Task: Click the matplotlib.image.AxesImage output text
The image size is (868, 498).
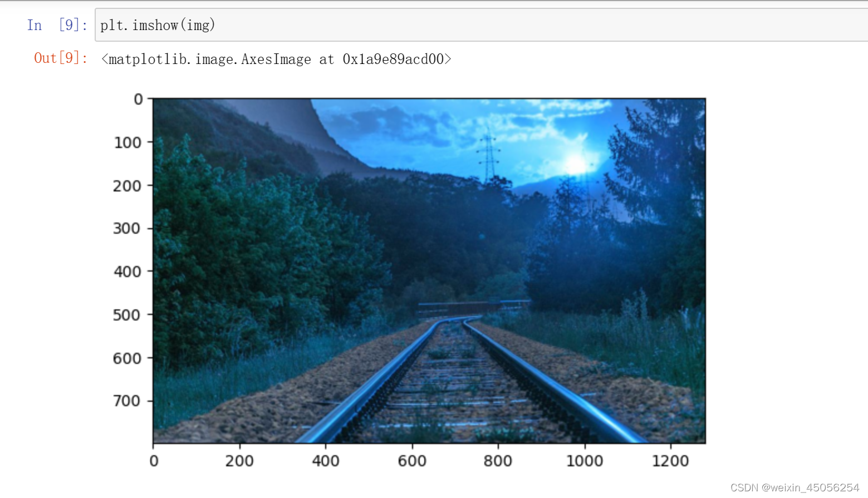Action: (x=276, y=59)
